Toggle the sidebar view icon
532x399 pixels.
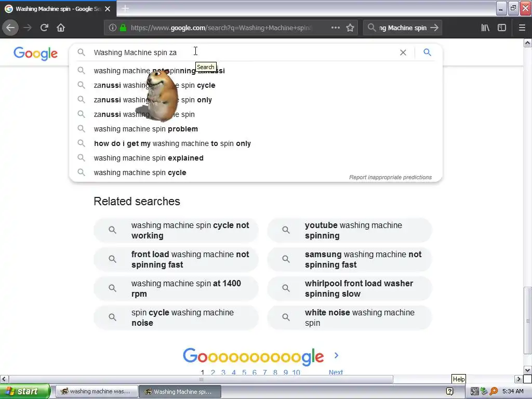[502, 28]
